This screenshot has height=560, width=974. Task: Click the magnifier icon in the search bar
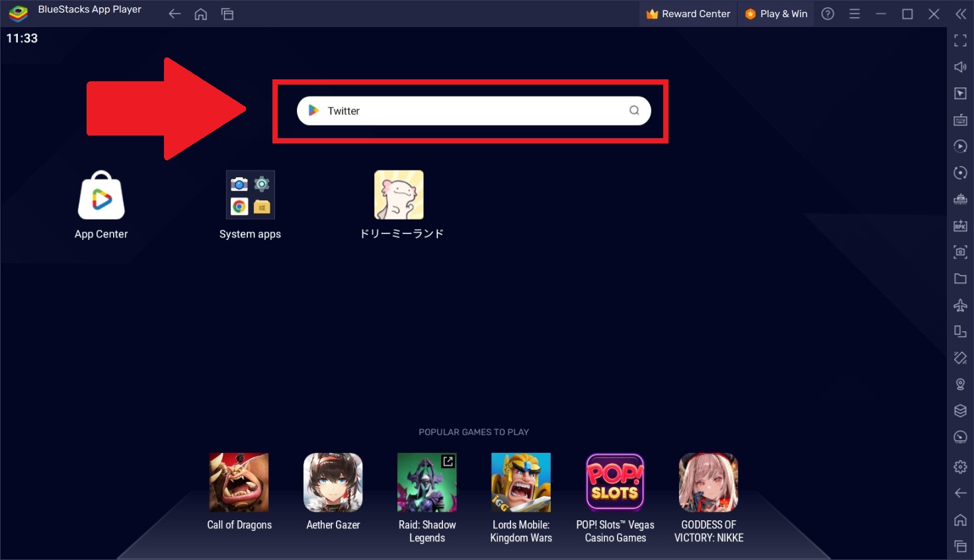coord(634,110)
